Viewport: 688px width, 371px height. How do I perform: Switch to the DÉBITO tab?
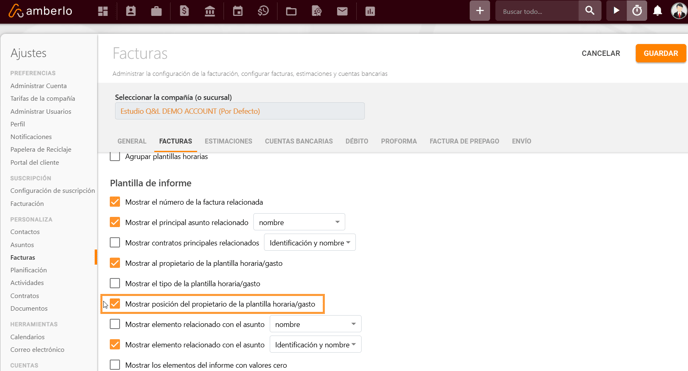(357, 141)
